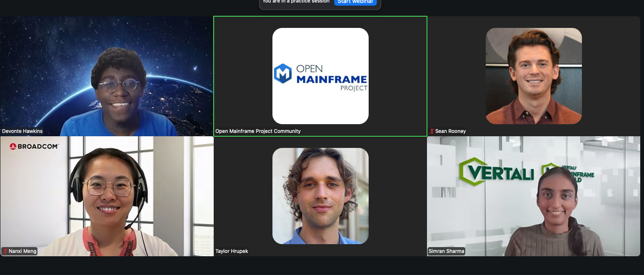Click the hexagon M icon in the Open Mainframe logo
The width and height of the screenshot is (644, 275).
pos(283,74)
